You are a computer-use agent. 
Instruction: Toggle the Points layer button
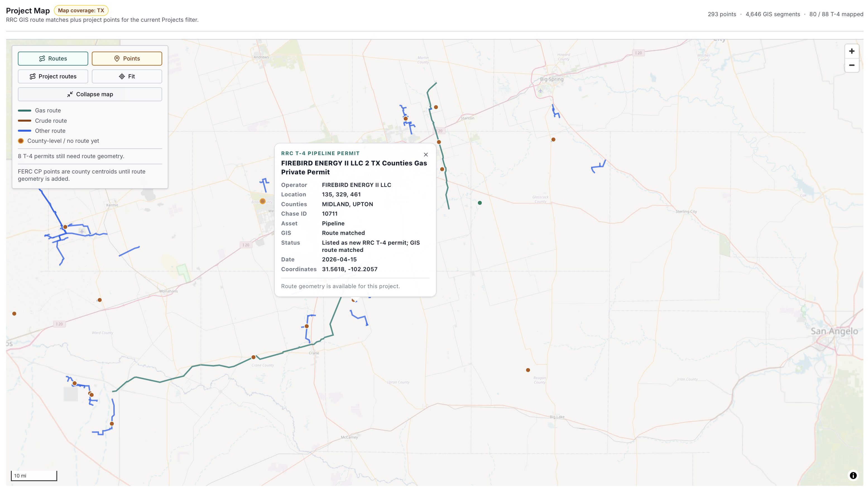[127, 59]
